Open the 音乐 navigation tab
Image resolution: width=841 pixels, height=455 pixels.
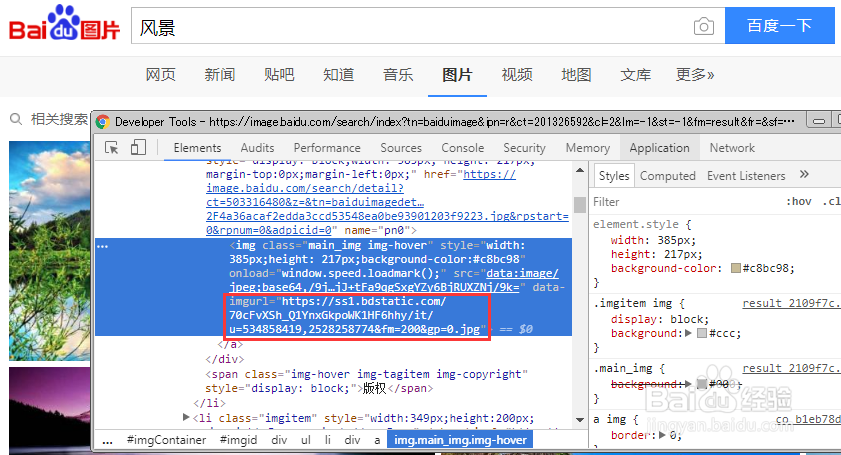(x=398, y=75)
